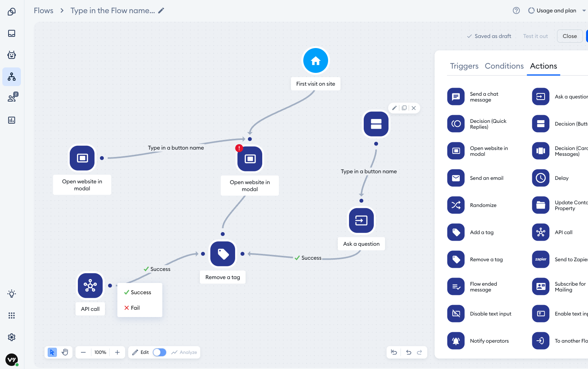The width and height of the screenshot is (588, 369).
Task: Choose the Add a tag action
Action: click(x=456, y=233)
